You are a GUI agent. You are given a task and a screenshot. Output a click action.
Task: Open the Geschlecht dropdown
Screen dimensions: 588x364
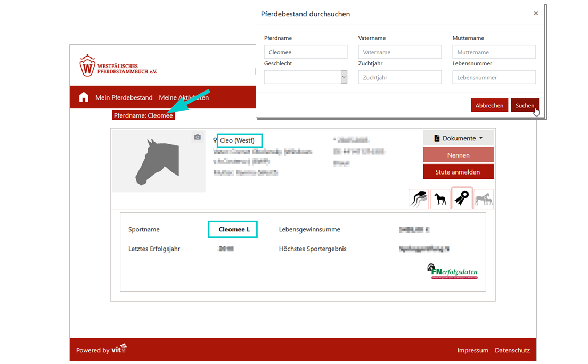[x=306, y=77]
